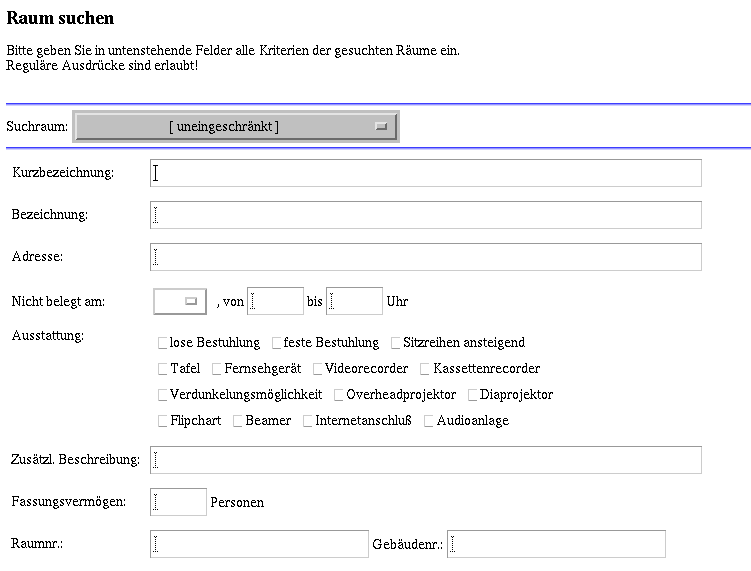Open the Nicht belegt am day dropdown
This screenshot has height=571, width=751.
pyautogui.click(x=181, y=301)
